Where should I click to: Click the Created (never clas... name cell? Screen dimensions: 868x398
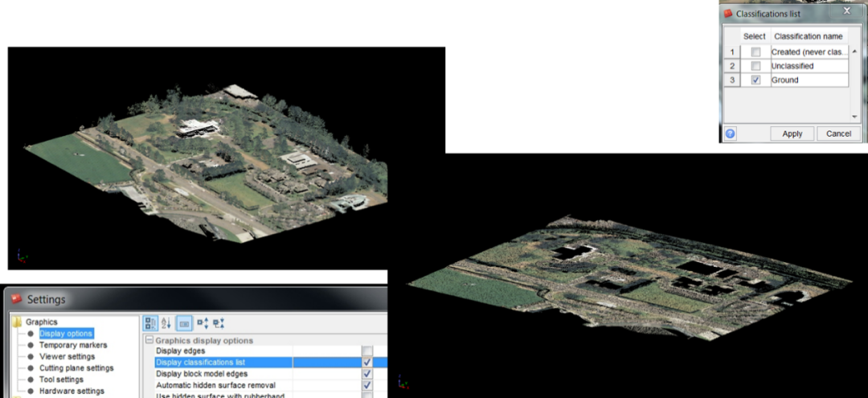809,52
